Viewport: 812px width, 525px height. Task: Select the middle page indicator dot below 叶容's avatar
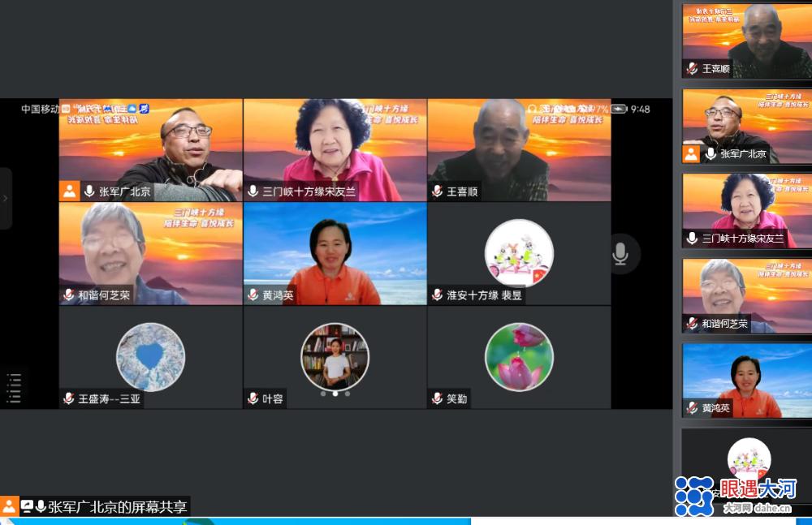coord(335,394)
